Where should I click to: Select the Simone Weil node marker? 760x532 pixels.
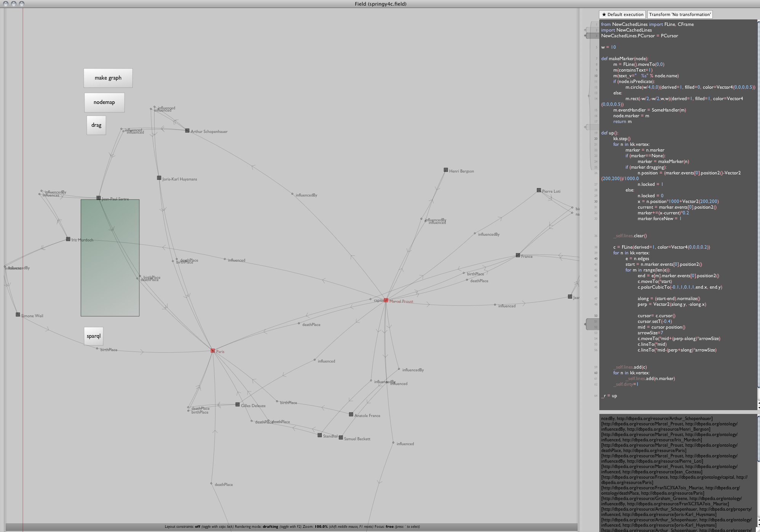18,315
